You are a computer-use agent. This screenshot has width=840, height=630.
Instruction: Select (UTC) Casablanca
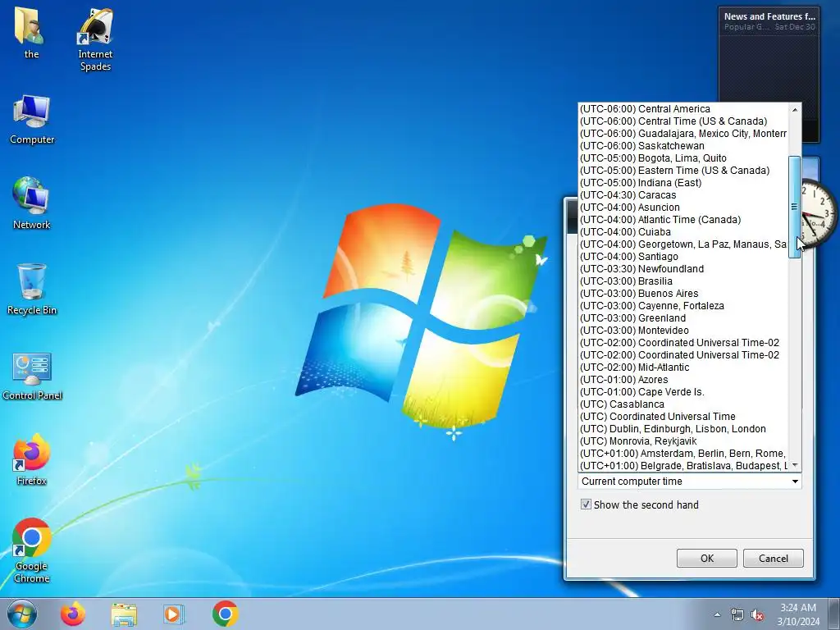tap(683, 404)
